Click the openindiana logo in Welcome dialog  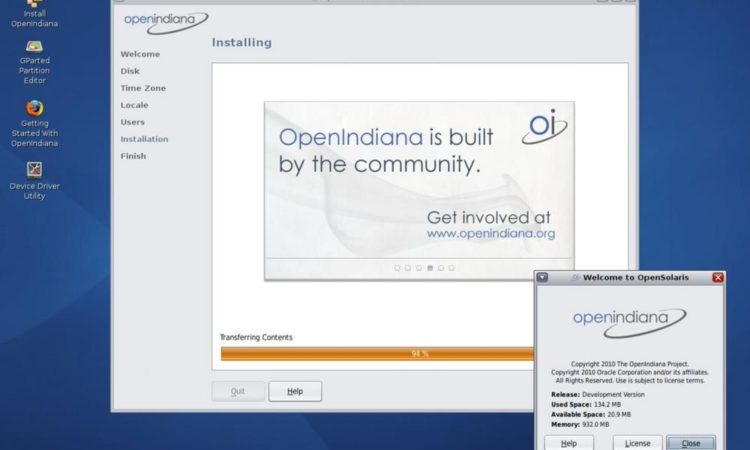[629, 318]
